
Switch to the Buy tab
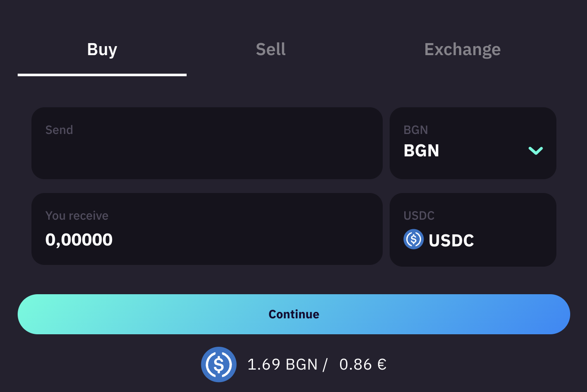point(102,50)
